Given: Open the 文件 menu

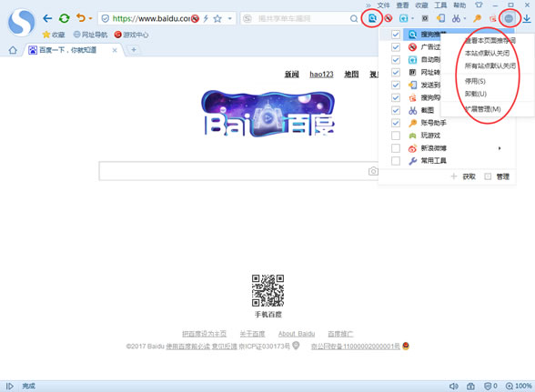Looking at the screenshot, I should 383,5.
